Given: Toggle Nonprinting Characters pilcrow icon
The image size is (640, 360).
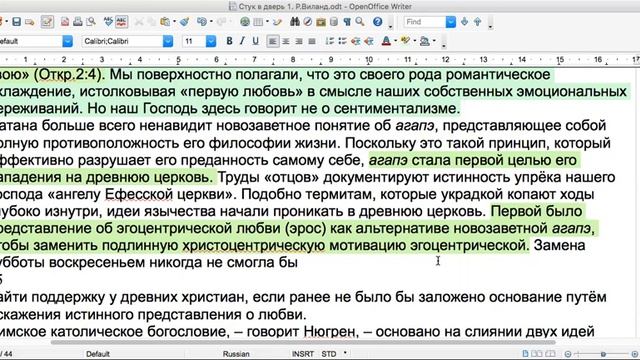Looking at the screenshot, I should click(347, 22).
